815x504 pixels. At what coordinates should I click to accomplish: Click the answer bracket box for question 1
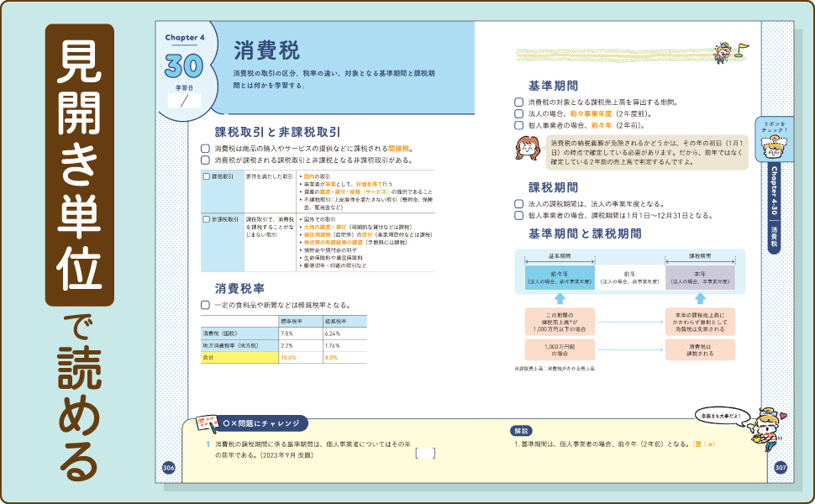[425, 454]
